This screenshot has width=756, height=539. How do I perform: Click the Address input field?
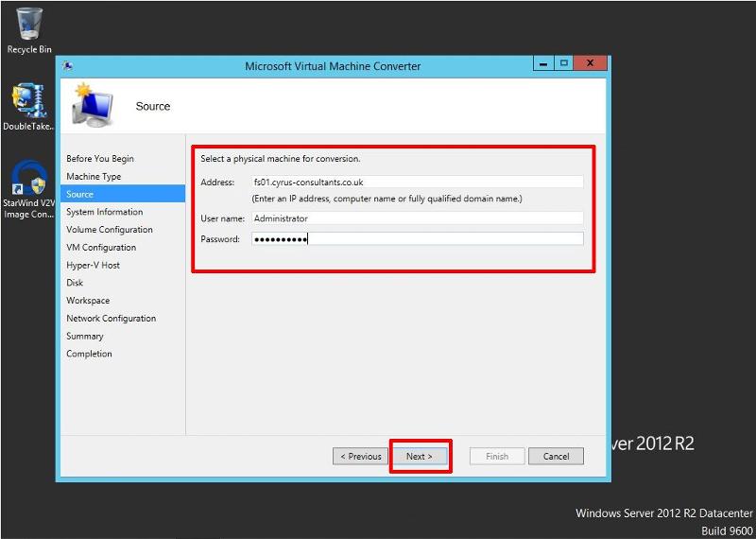pos(417,183)
